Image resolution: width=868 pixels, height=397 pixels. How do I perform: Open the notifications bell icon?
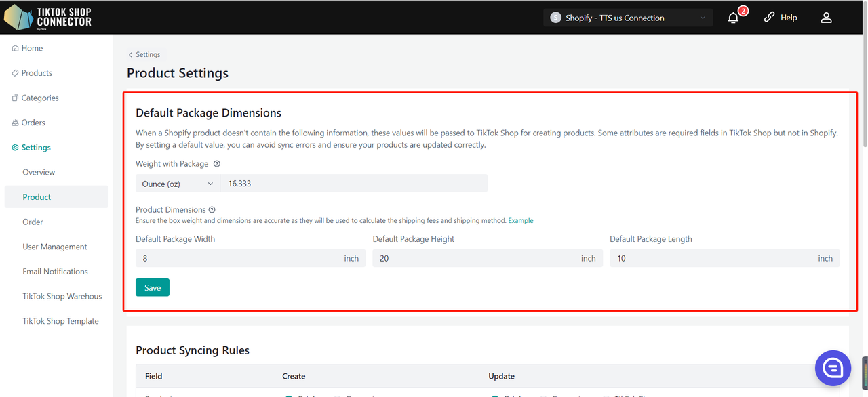pyautogui.click(x=733, y=18)
